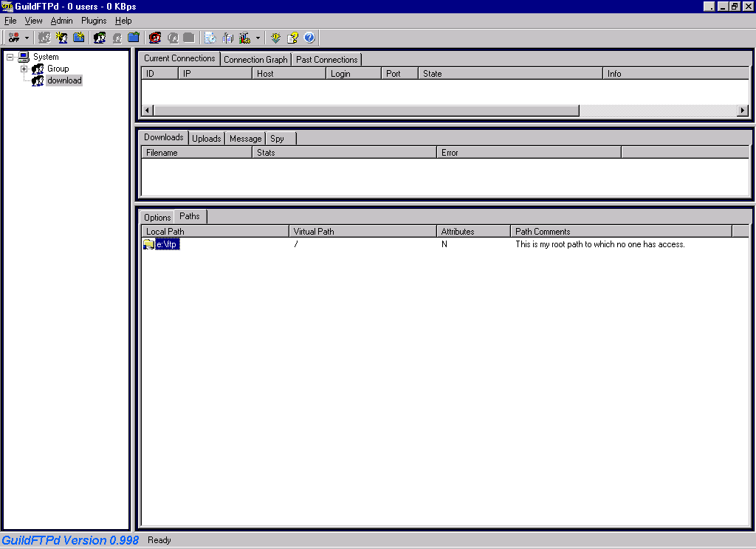This screenshot has height=549, width=756.
Task: Click the connections list scroll left arrow
Action: tap(148, 111)
